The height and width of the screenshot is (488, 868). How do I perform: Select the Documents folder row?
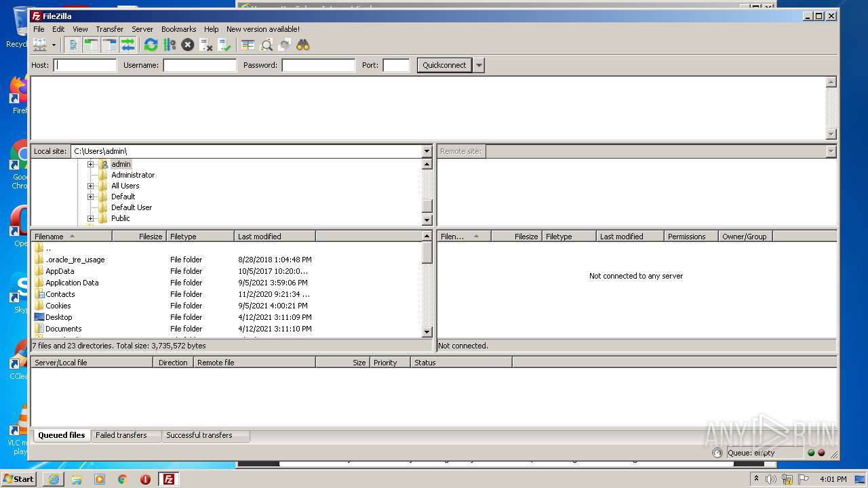tap(226, 329)
